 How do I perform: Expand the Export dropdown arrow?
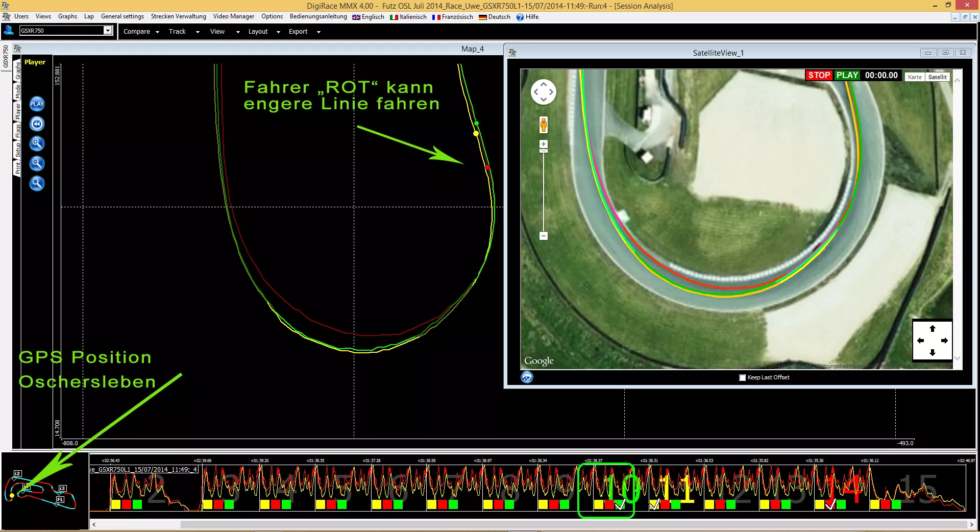[318, 32]
